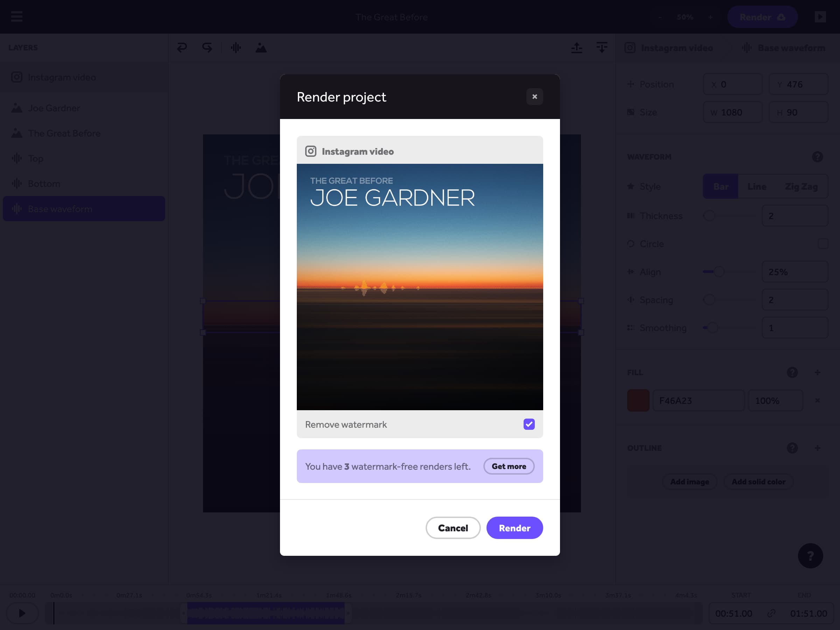Uncheck the Remove watermark checkbox
Image resolution: width=840 pixels, height=630 pixels.
pos(528,424)
